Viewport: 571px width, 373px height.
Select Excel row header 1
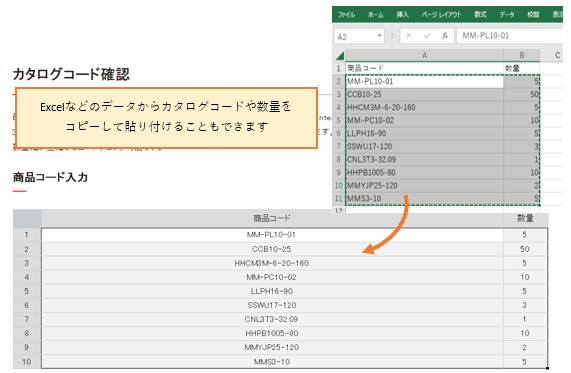coord(339,68)
